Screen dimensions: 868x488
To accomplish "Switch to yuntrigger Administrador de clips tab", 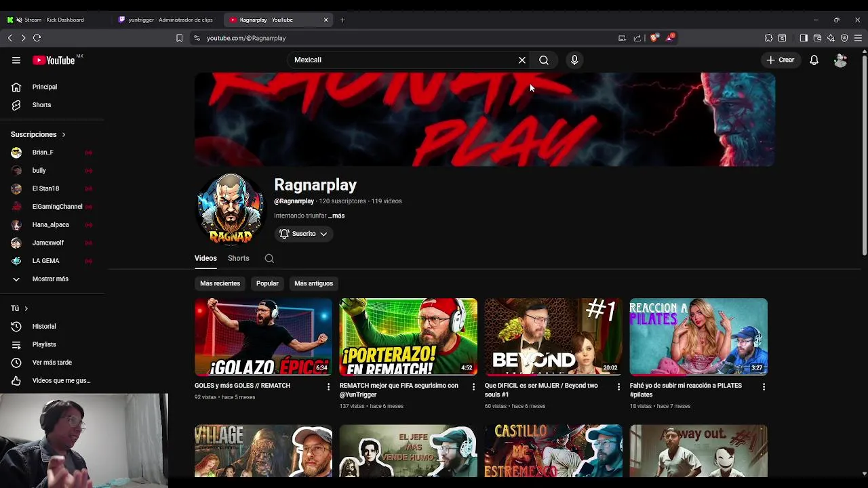I will [166, 20].
